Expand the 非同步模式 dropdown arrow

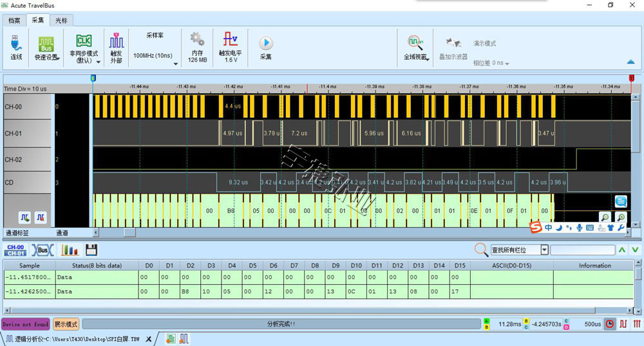(x=98, y=62)
